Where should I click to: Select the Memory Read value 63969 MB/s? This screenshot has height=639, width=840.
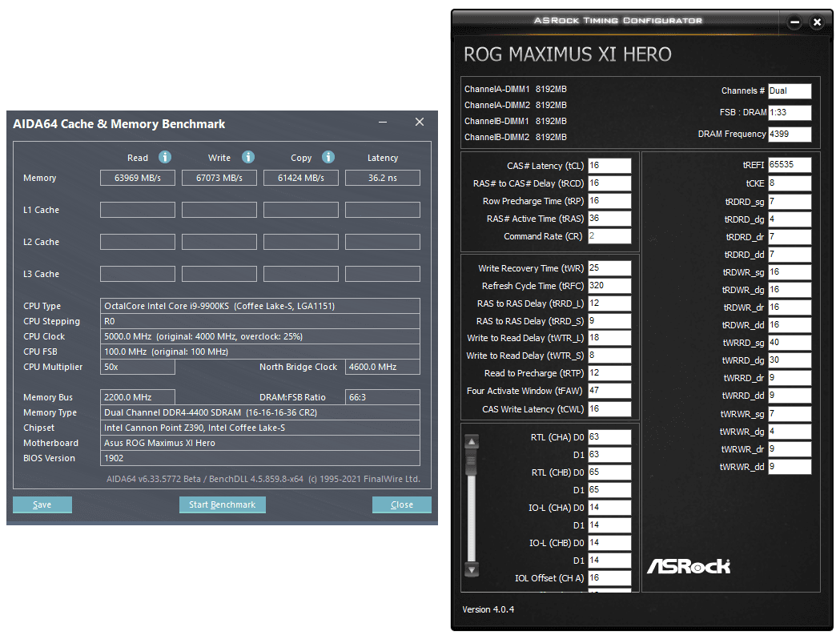(138, 178)
